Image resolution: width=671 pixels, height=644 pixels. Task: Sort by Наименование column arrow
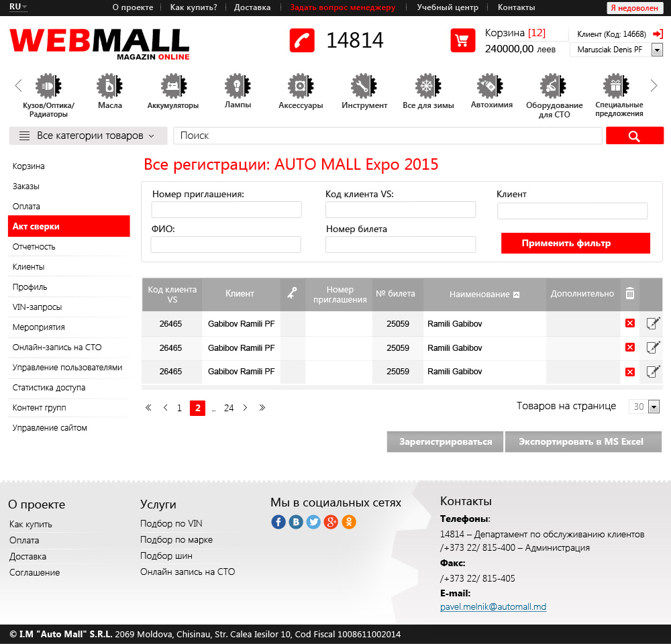pyautogui.click(x=516, y=294)
